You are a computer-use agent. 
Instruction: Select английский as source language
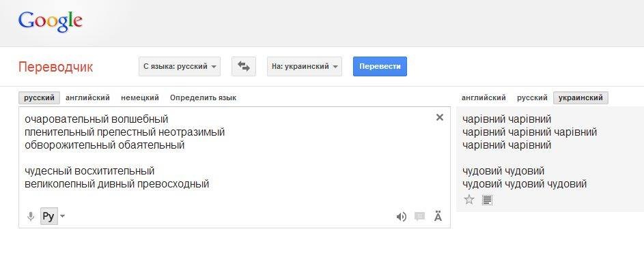pos(87,98)
